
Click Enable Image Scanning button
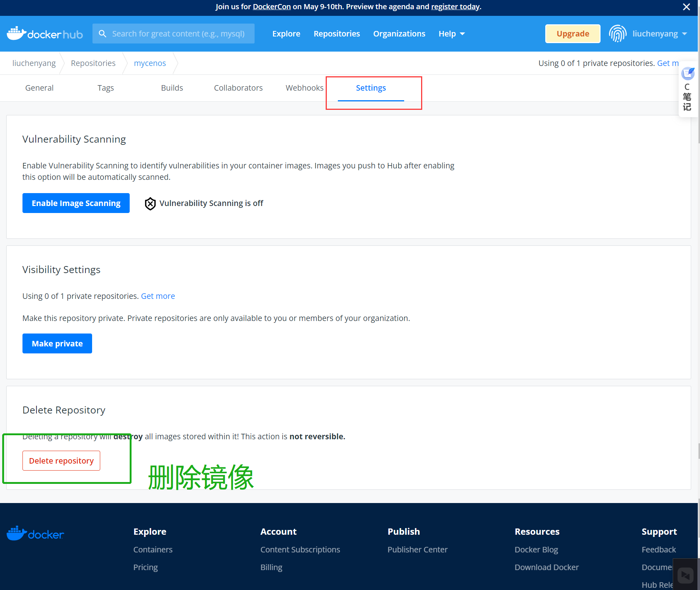[76, 203]
